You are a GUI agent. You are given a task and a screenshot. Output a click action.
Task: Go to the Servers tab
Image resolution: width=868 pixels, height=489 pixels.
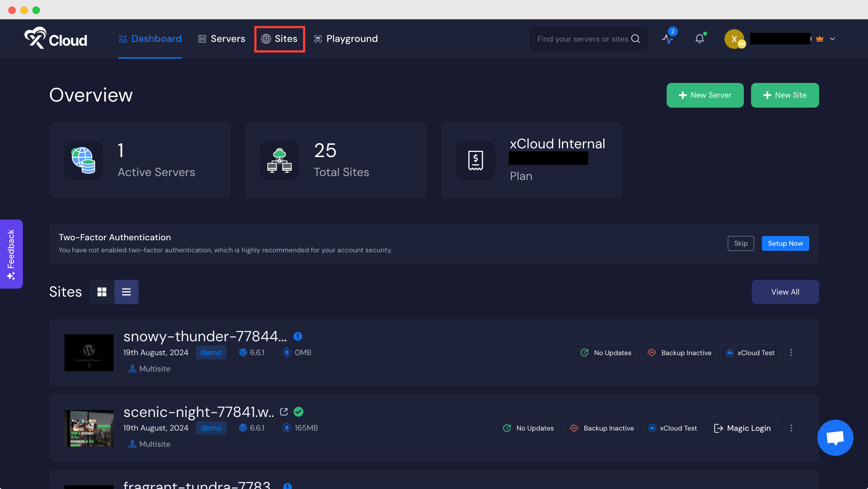pos(222,39)
